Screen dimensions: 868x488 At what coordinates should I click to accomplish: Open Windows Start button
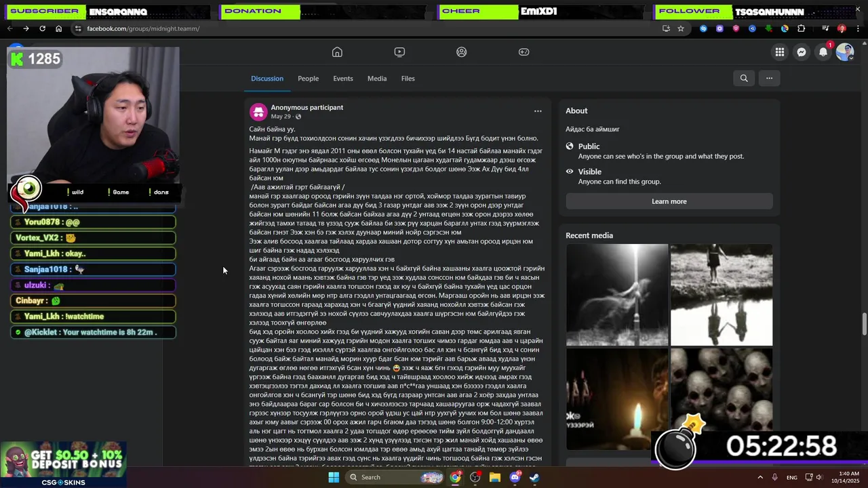pos(333,477)
